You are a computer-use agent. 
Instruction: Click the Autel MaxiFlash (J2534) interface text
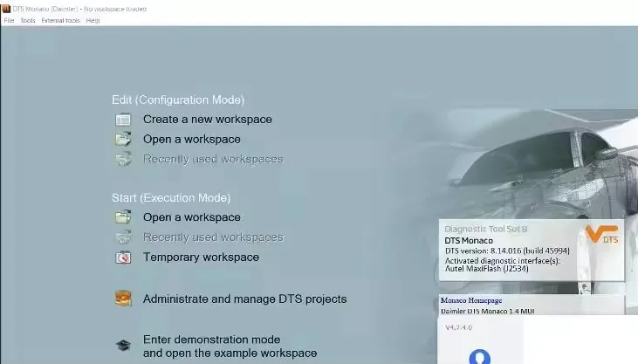coord(487,269)
